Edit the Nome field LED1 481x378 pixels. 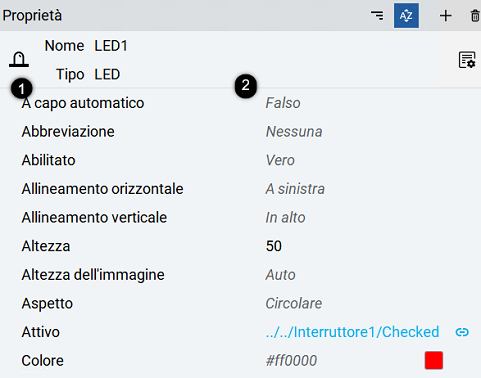click(111, 46)
